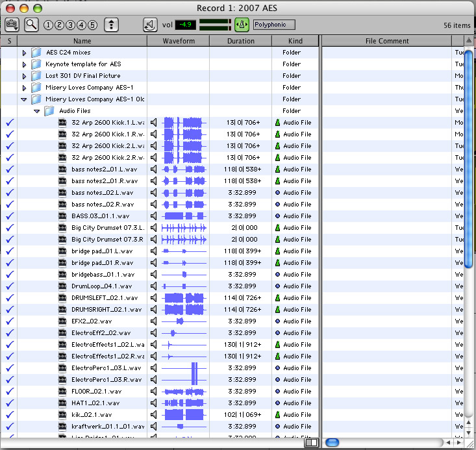
Task: Play preview of kik_02.1.wav speaker icon
Action: (154, 415)
